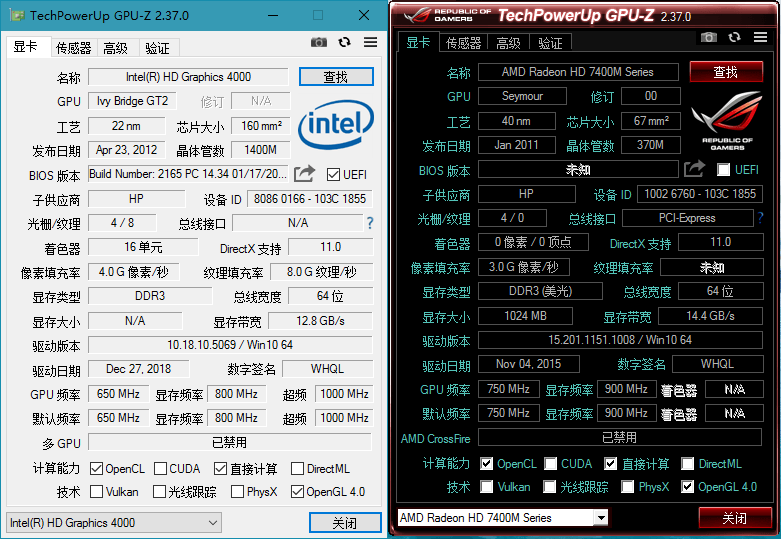Open the 高级 tab in the ROG window
The width and height of the screenshot is (781, 539).
tap(508, 42)
